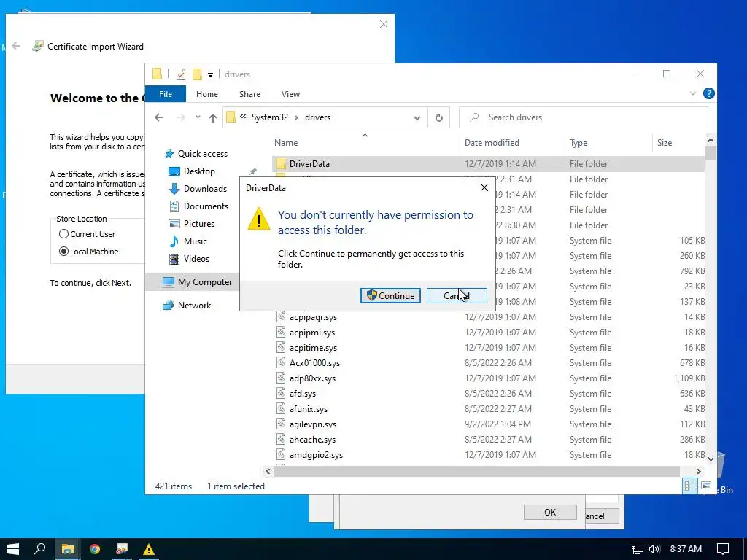Screen dimensions: 747x560
Task: Select acpipagr.sys file
Action: coord(313,317)
